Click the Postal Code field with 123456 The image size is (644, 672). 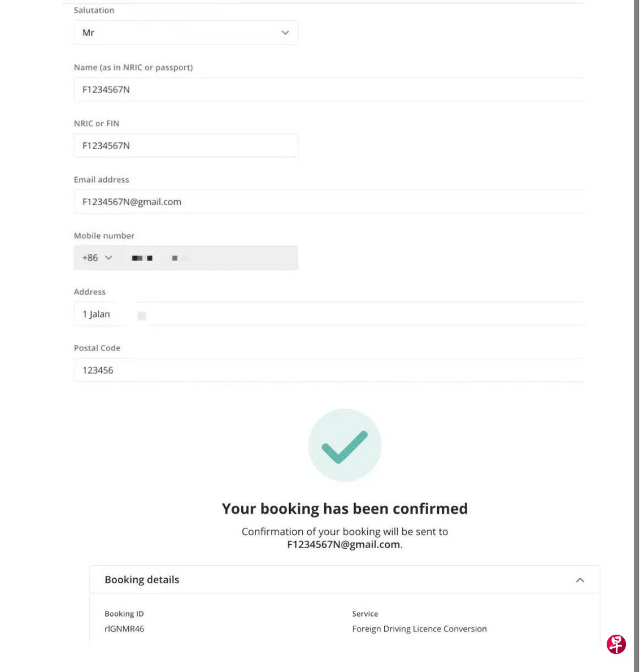328,370
